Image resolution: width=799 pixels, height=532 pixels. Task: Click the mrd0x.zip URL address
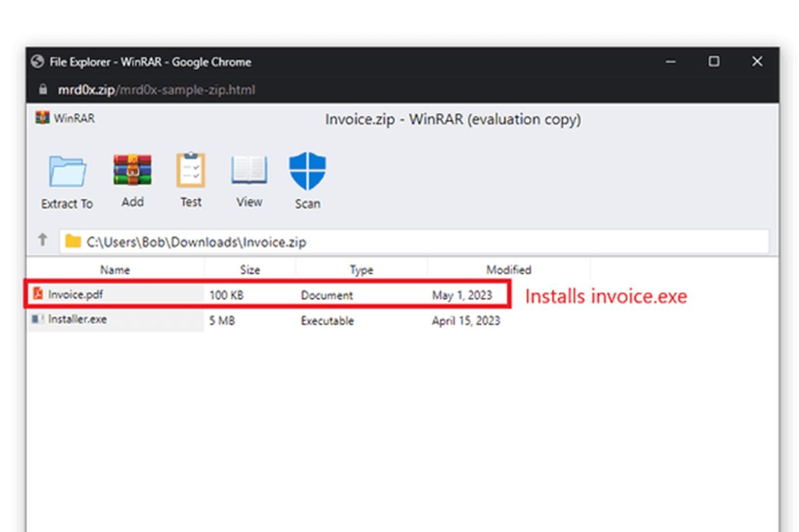tap(156, 90)
